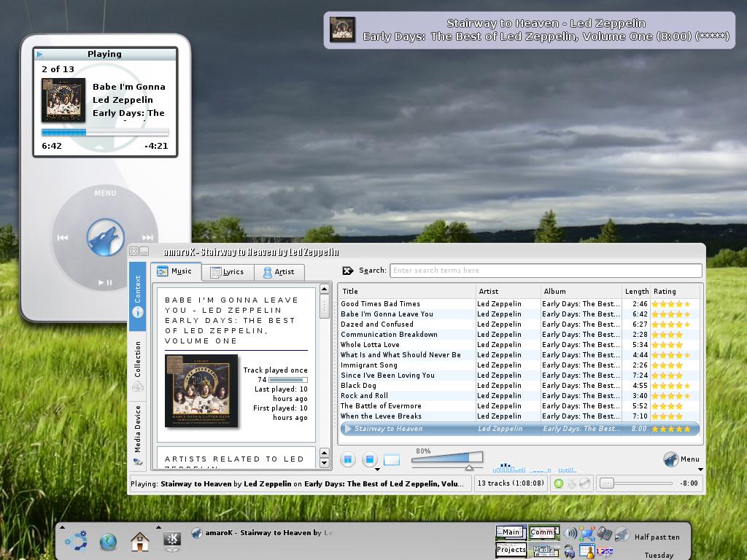Sort playlist by Length column header
Image resolution: width=747 pixels, height=560 pixels.
[636, 292]
